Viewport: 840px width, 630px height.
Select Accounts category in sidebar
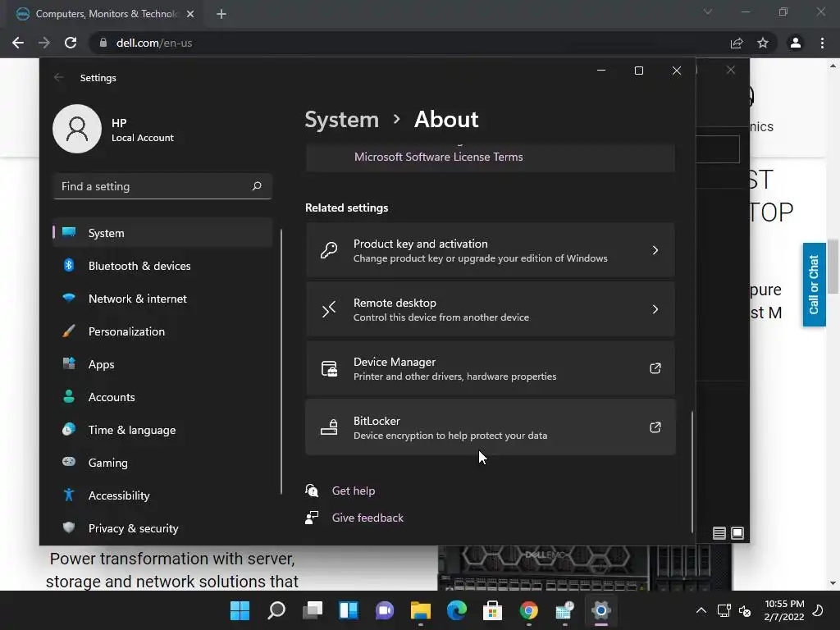(x=162, y=397)
